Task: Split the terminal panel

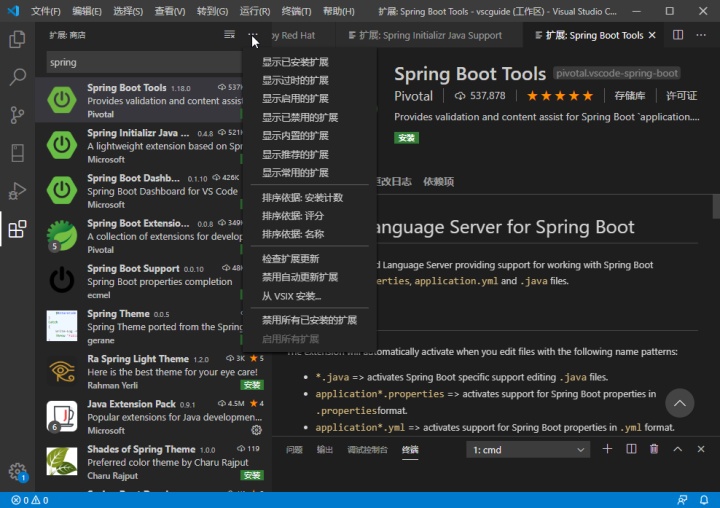Action: coord(631,449)
